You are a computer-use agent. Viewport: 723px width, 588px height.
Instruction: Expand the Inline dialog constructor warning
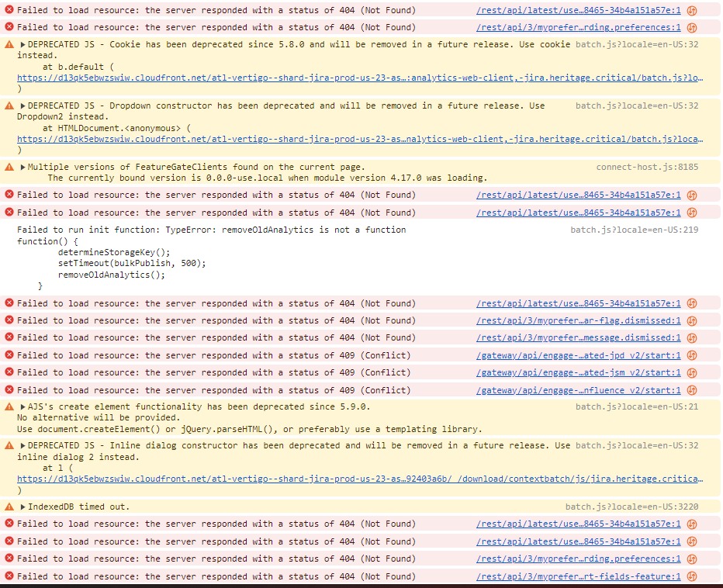(22, 446)
